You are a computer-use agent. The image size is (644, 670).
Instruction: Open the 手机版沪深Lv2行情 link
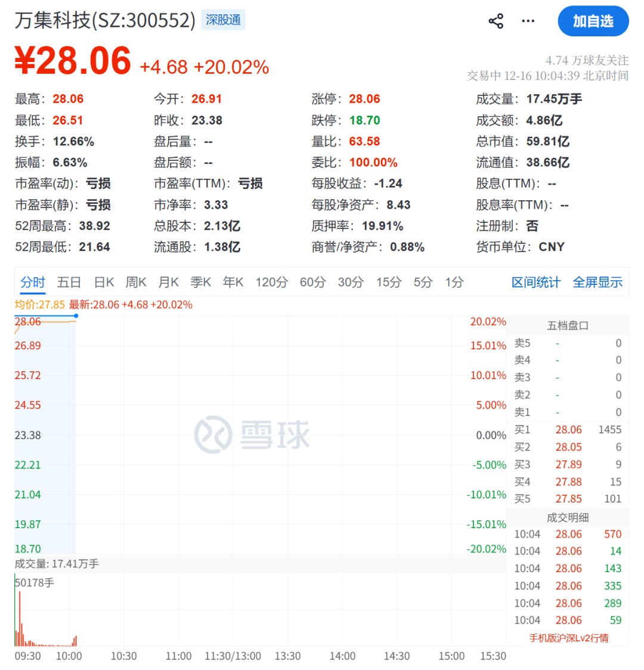[569, 638]
